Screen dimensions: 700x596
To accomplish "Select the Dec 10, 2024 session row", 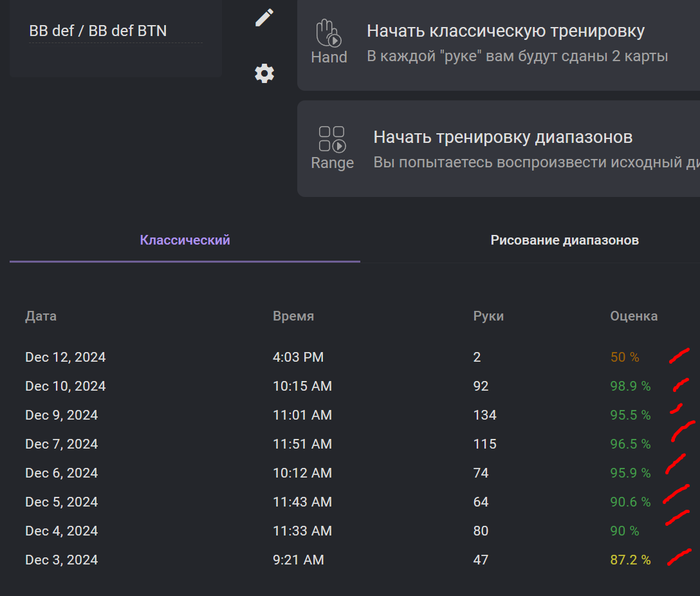I will pos(65,386).
